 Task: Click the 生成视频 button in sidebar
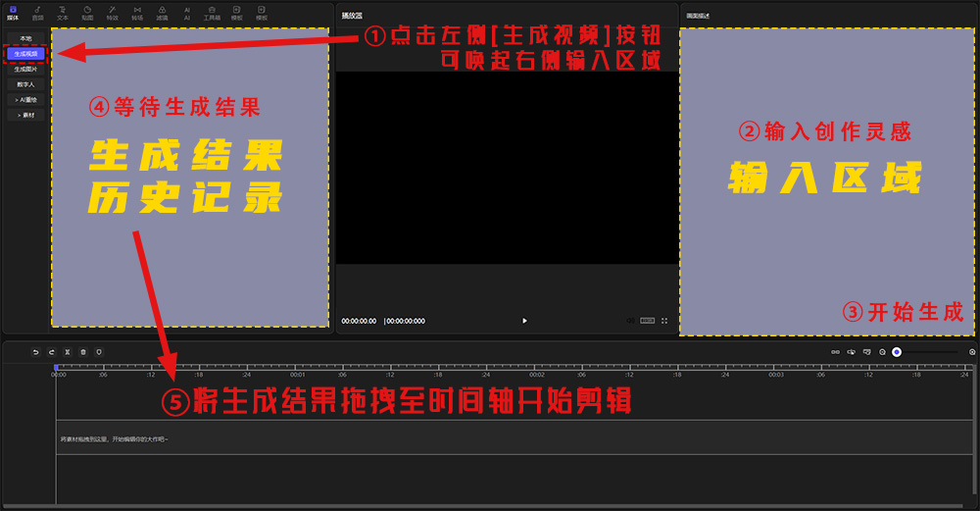25,54
